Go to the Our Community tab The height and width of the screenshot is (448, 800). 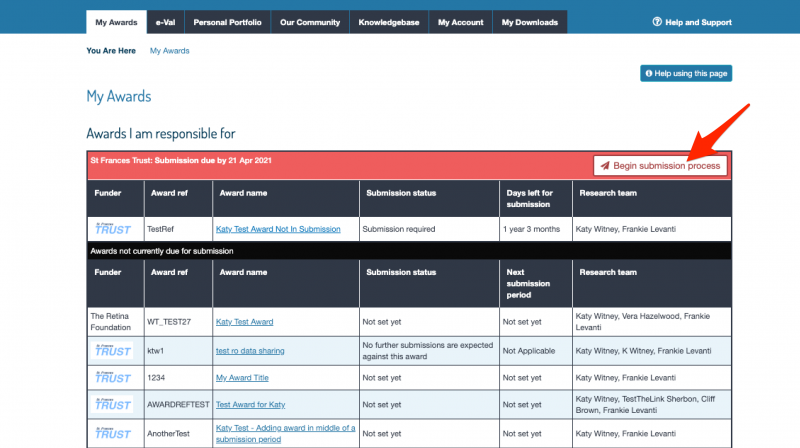pos(310,22)
